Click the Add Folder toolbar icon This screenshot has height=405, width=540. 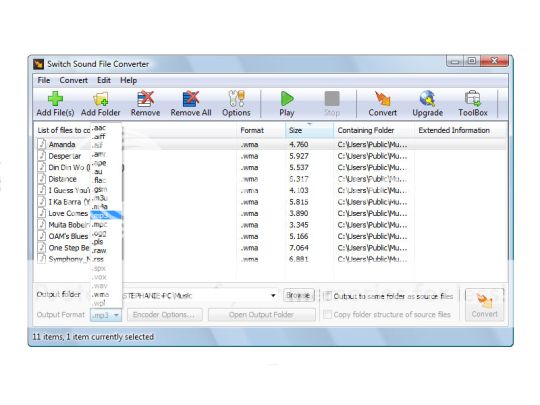pyautogui.click(x=101, y=104)
